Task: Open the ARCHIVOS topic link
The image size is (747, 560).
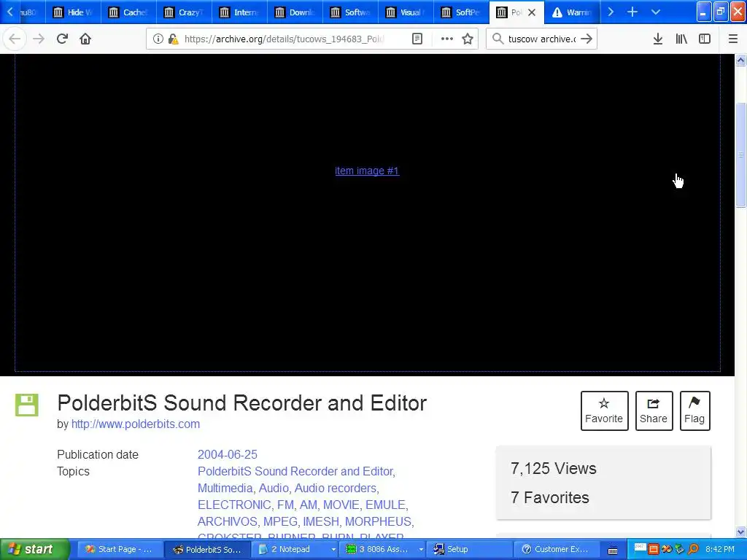Action: tap(227, 521)
